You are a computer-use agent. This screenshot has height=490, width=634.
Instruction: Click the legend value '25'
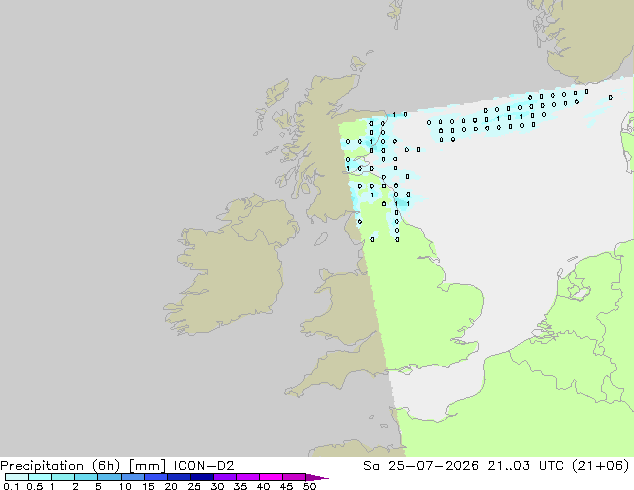[194, 486]
